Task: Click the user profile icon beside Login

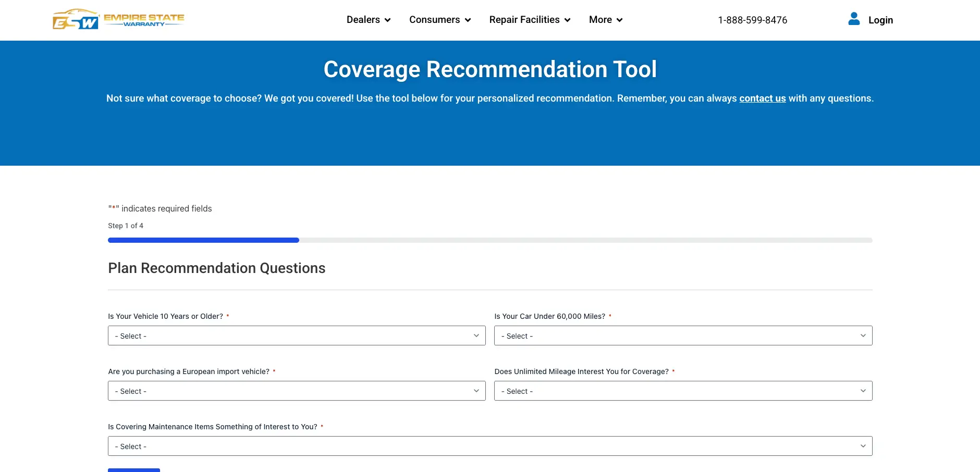Action: [854, 19]
